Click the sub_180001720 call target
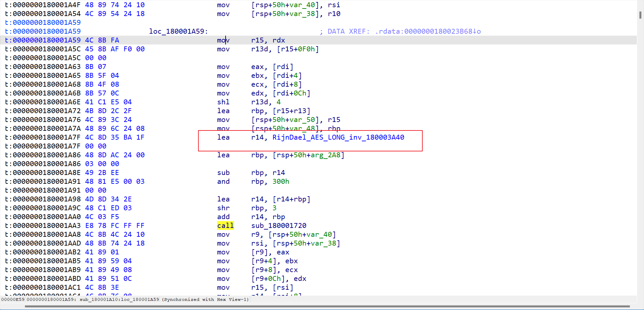Image resolution: width=644 pixels, height=310 pixels. pyautogui.click(x=279, y=226)
